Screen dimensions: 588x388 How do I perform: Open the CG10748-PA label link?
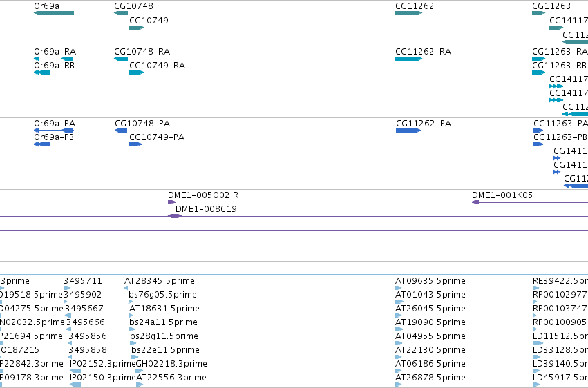tap(142, 123)
